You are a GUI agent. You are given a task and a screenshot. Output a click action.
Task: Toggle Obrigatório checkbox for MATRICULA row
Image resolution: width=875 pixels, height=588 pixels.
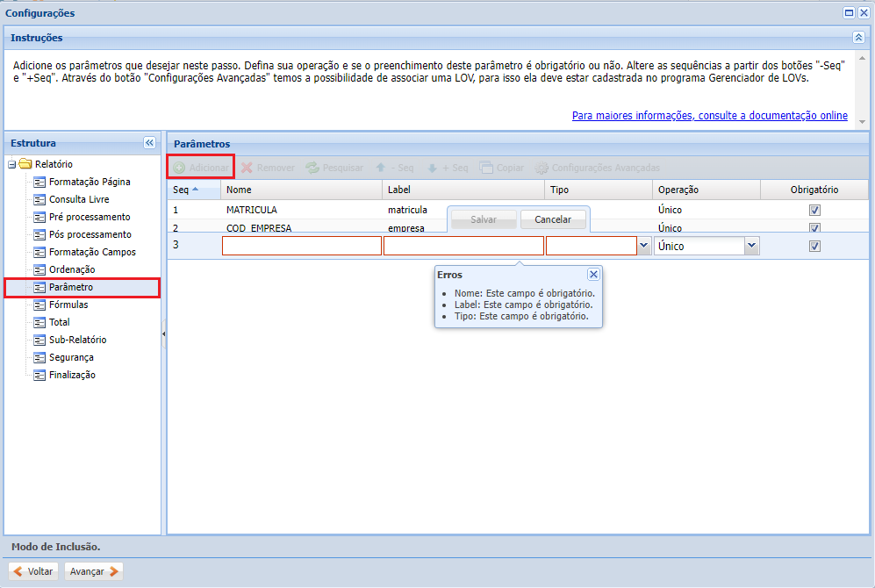pyautogui.click(x=814, y=211)
